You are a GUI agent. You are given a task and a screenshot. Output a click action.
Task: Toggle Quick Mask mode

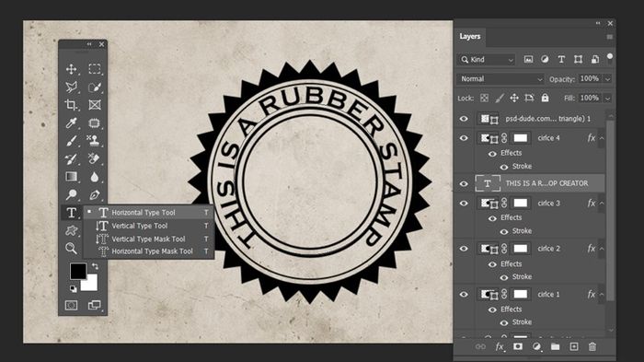[71, 305]
